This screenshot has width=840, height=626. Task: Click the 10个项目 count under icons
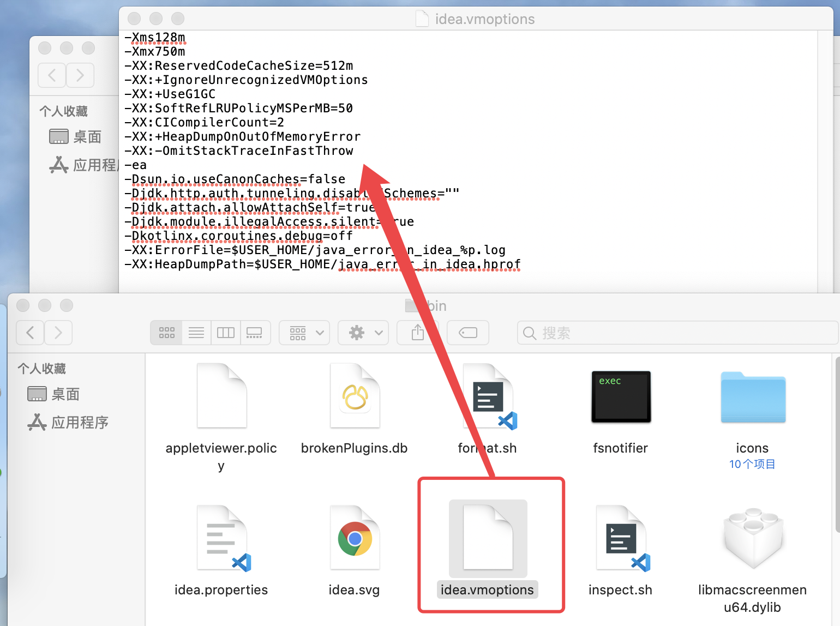click(753, 464)
